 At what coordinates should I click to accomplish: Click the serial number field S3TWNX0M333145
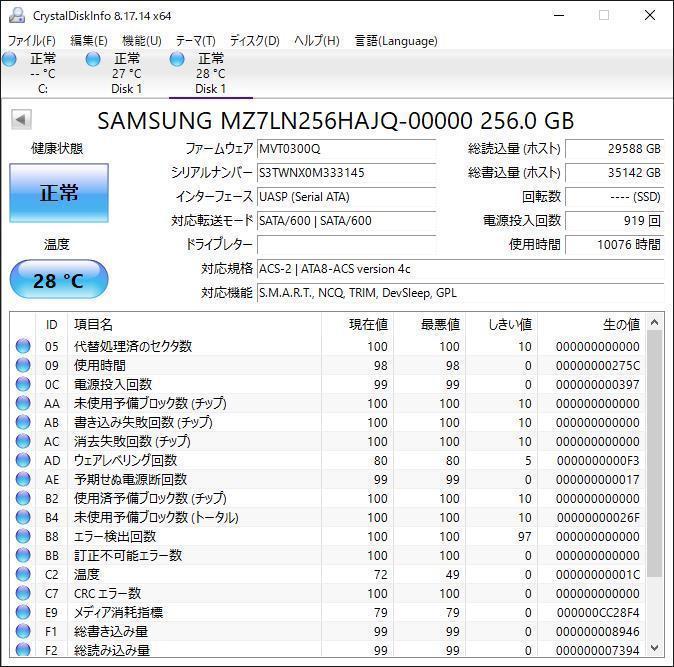[346, 173]
